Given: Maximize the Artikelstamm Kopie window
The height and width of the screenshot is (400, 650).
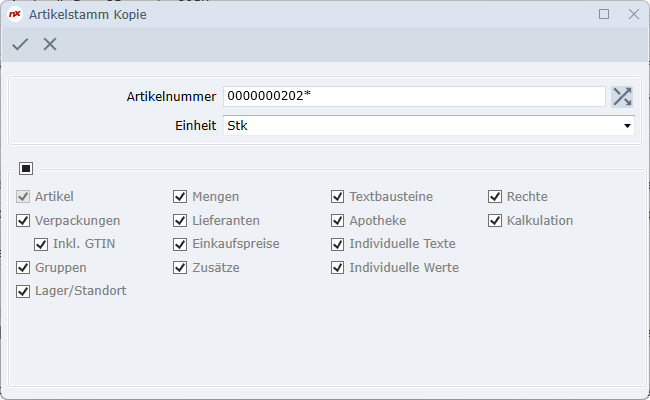Looking at the screenshot, I should (604, 15).
